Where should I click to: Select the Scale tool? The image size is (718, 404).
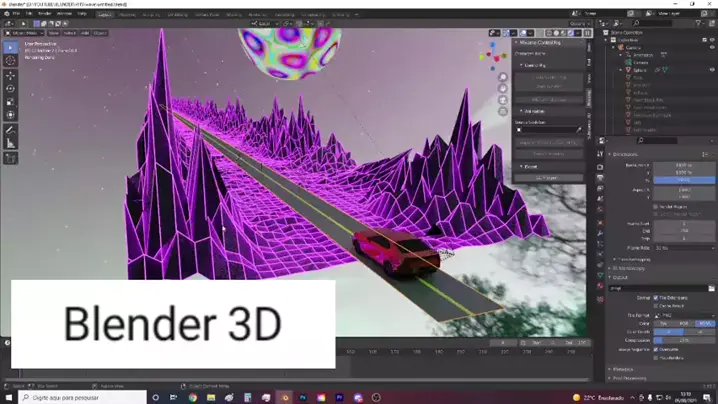coord(11,102)
